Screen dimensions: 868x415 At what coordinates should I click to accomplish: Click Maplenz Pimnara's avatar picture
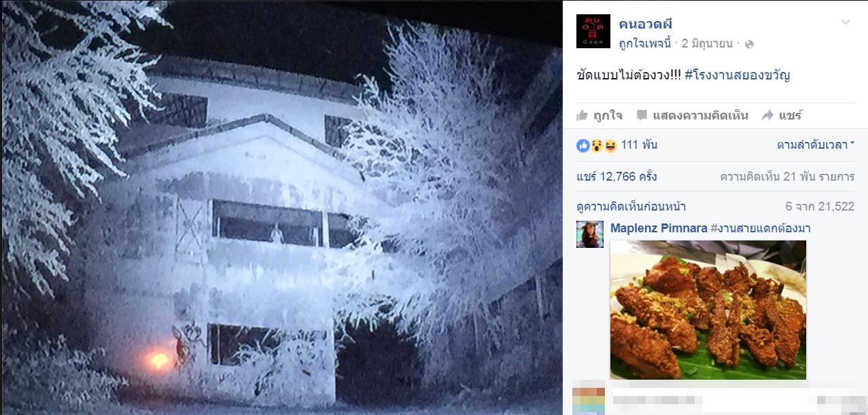(x=590, y=234)
